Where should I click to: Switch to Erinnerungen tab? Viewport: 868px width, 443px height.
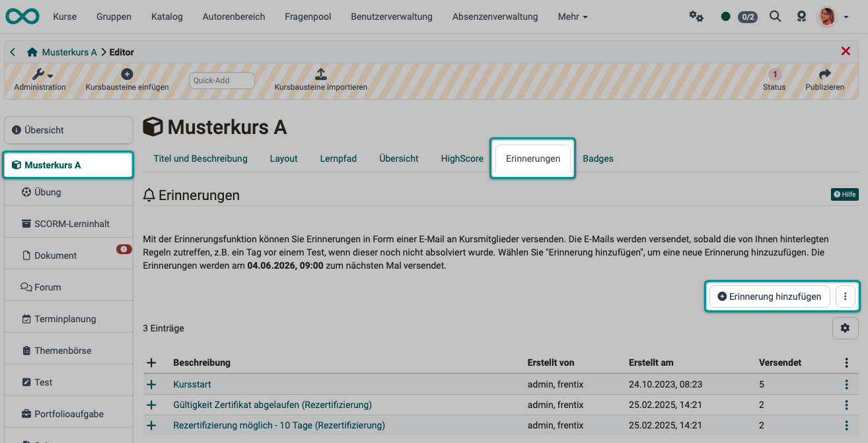point(533,159)
